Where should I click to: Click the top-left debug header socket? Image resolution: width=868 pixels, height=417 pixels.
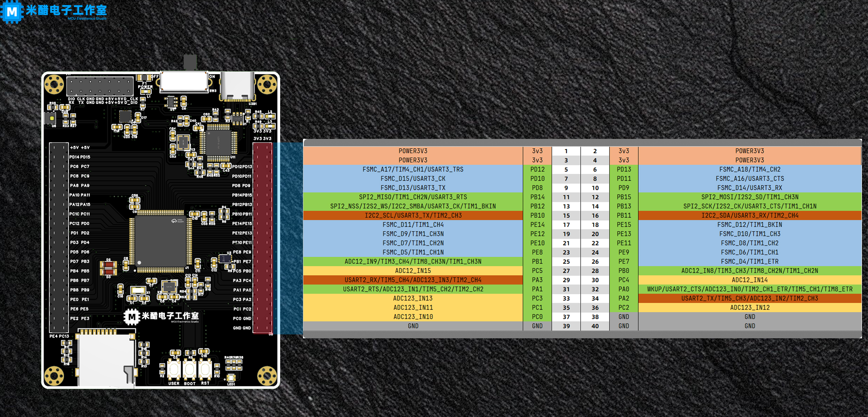[x=100, y=86]
